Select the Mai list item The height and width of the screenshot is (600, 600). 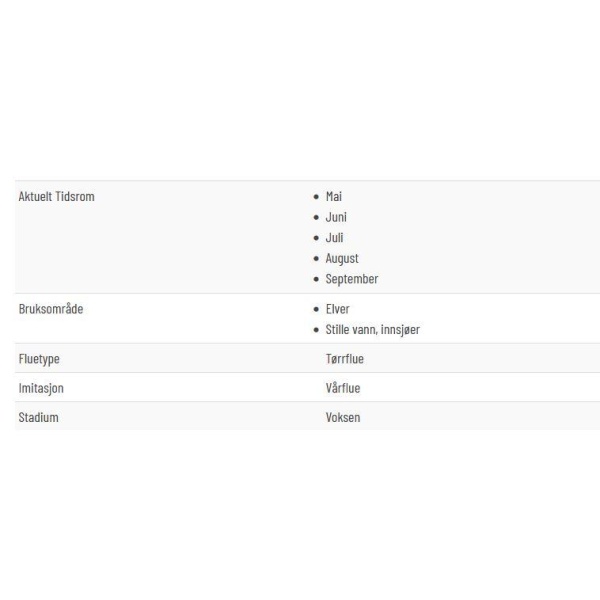point(333,196)
